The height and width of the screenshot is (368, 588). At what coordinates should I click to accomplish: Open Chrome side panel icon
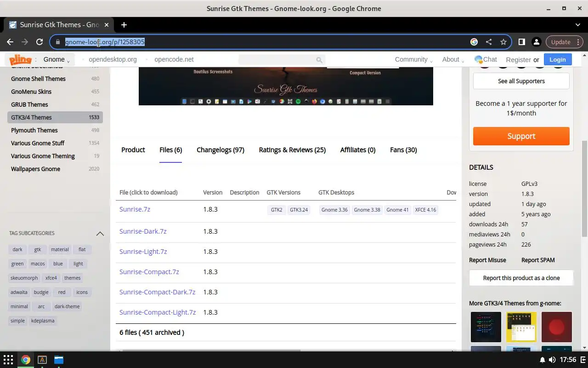pyautogui.click(x=522, y=42)
